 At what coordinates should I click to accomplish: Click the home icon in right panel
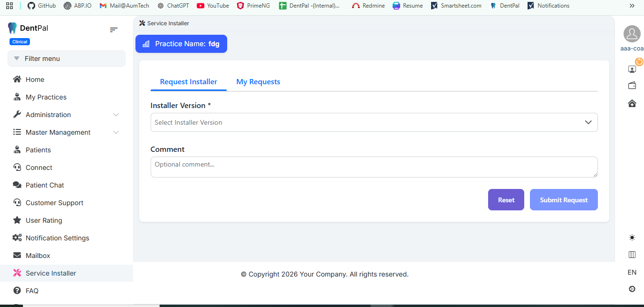click(x=632, y=103)
